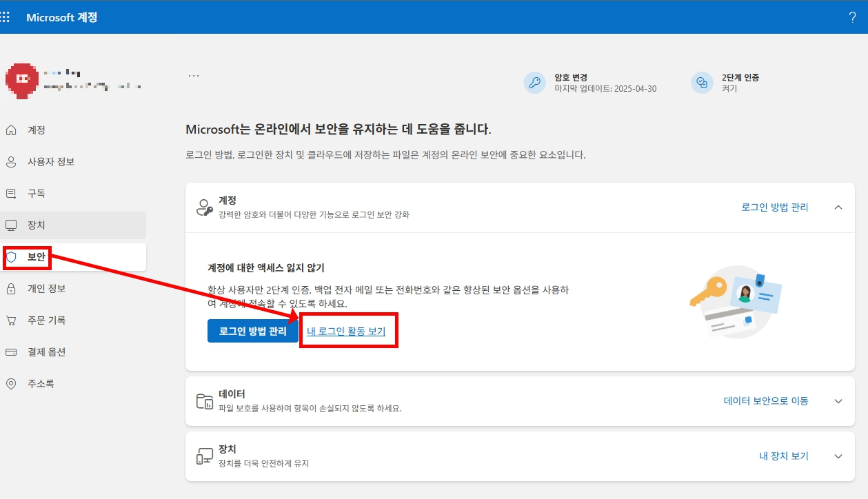This screenshot has height=499, width=868.
Task: Collapse the 계정 section chevron
Action: click(838, 207)
